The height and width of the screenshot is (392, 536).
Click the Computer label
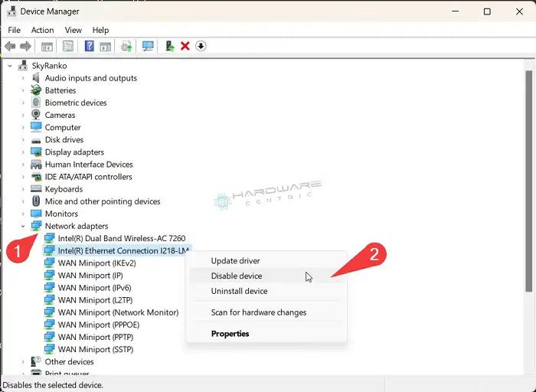[x=63, y=128]
